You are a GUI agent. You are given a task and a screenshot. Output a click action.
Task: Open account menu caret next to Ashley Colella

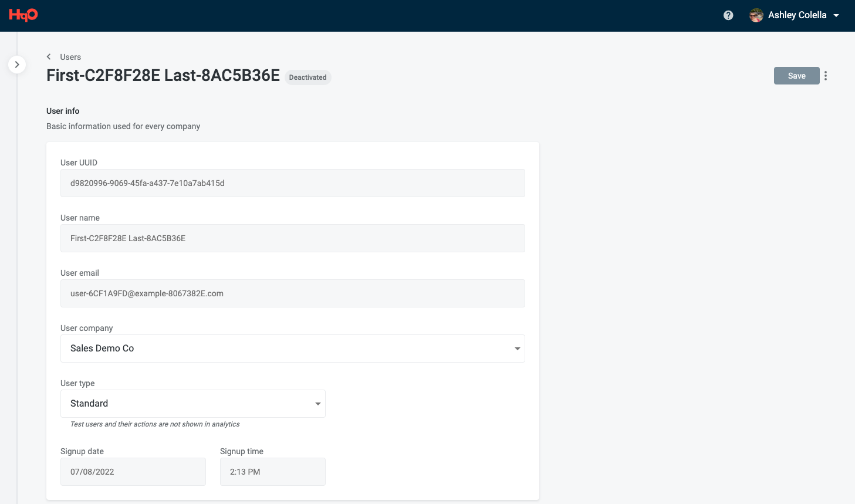836,15
